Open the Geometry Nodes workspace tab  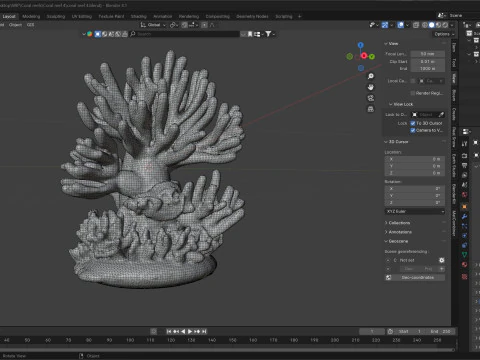coord(252,16)
